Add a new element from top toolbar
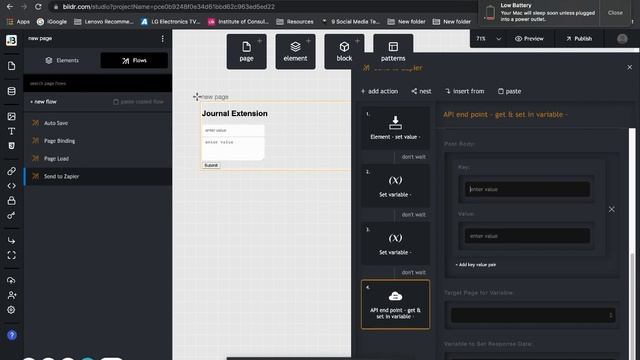Screen dimensions: 640x360 point(296,51)
